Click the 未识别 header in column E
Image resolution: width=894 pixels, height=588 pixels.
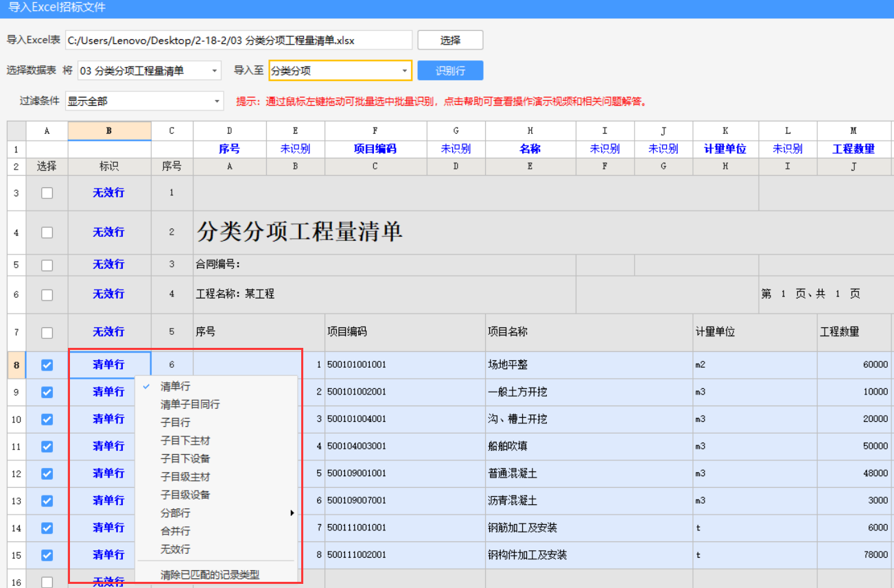[x=295, y=149]
